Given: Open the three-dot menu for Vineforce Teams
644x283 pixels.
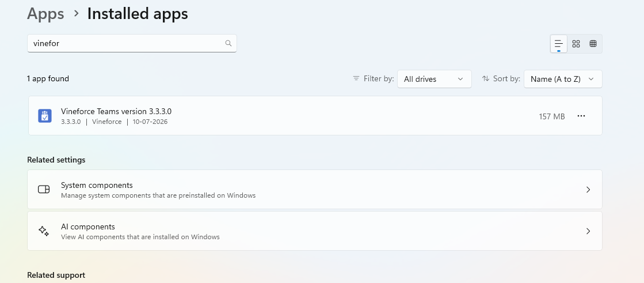Looking at the screenshot, I should [581, 116].
